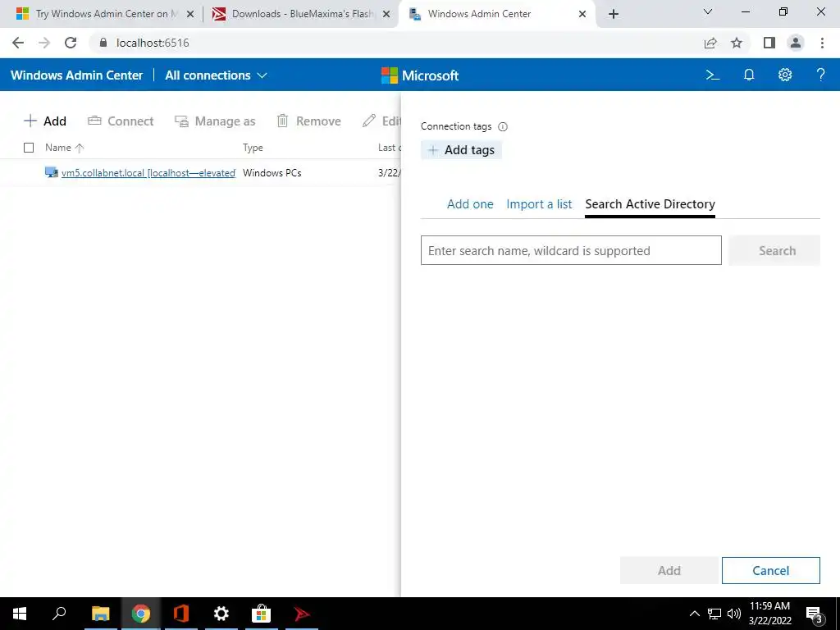Open Windows Settings gear in the taskbar
Image resolution: width=840 pixels, height=630 pixels.
(221, 614)
